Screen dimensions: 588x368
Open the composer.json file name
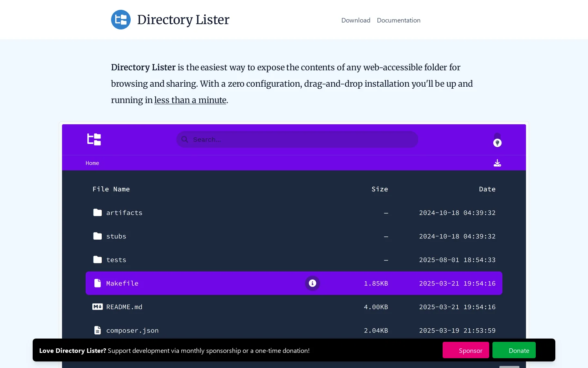[x=132, y=330]
